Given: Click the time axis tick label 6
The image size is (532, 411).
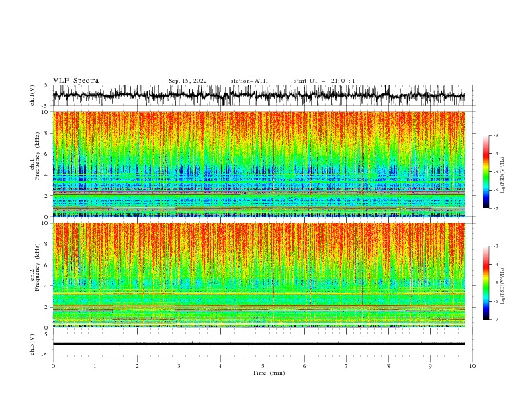Looking at the screenshot, I should tap(304, 366).
